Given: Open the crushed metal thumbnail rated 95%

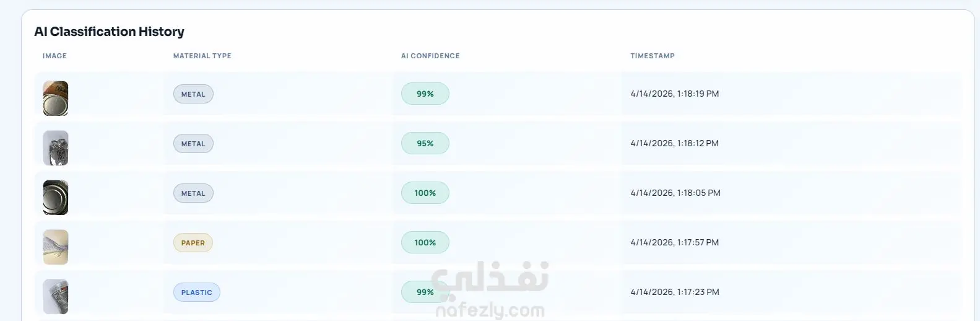Looking at the screenshot, I should click(56, 148).
